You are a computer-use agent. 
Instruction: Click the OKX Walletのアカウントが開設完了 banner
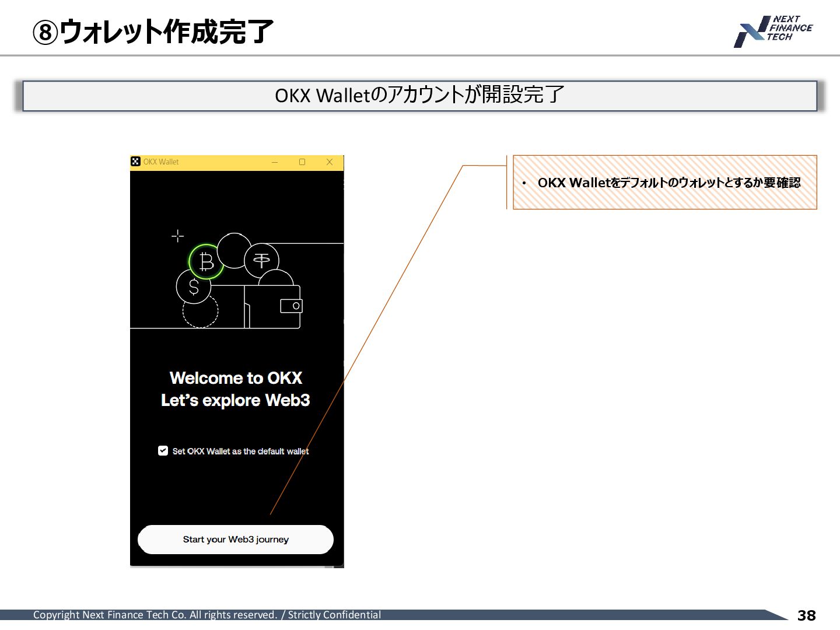[419, 95]
